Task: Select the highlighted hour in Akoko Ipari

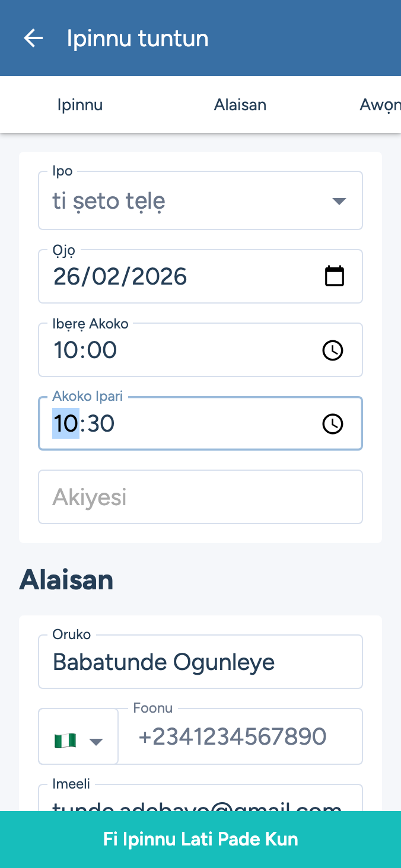Action: [x=66, y=423]
